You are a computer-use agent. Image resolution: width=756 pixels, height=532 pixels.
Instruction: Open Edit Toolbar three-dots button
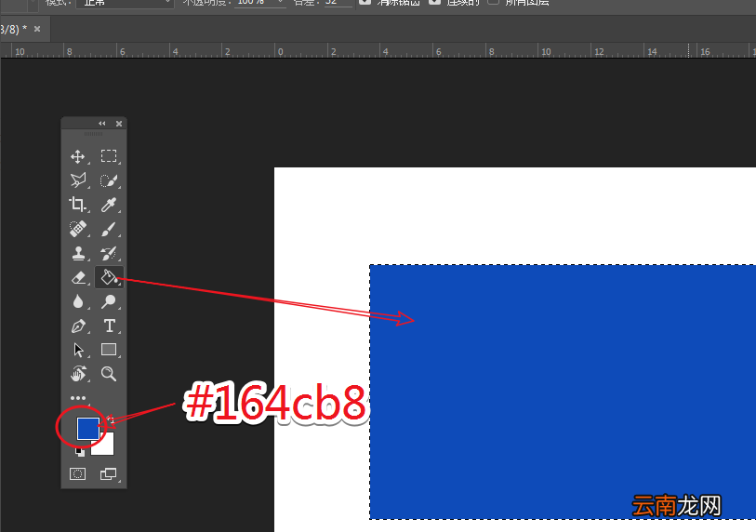point(78,398)
